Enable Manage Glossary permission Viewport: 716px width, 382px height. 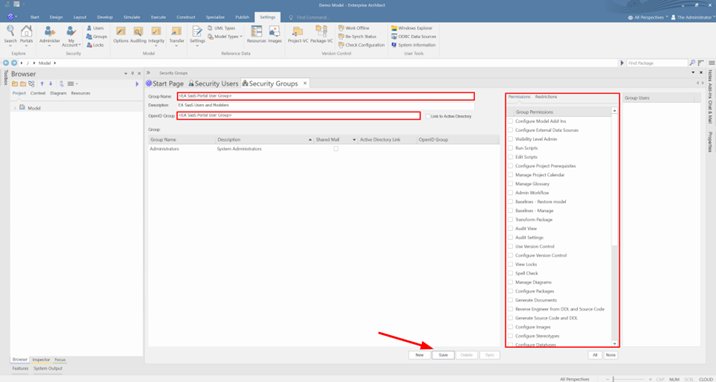pos(511,183)
